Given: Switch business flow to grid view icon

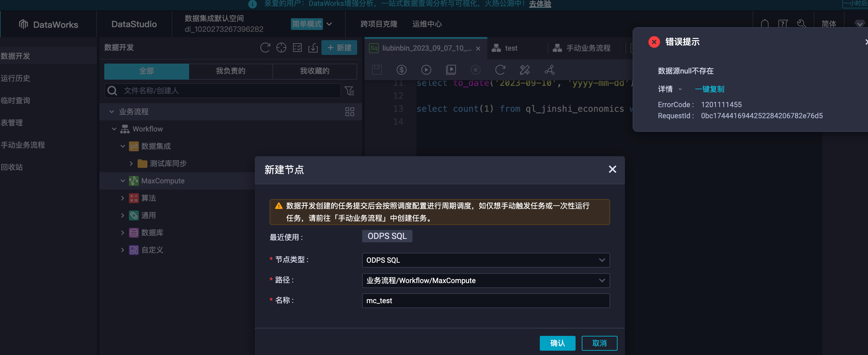Looking at the screenshot, I should pyautogui.click(x=349, y=111).
